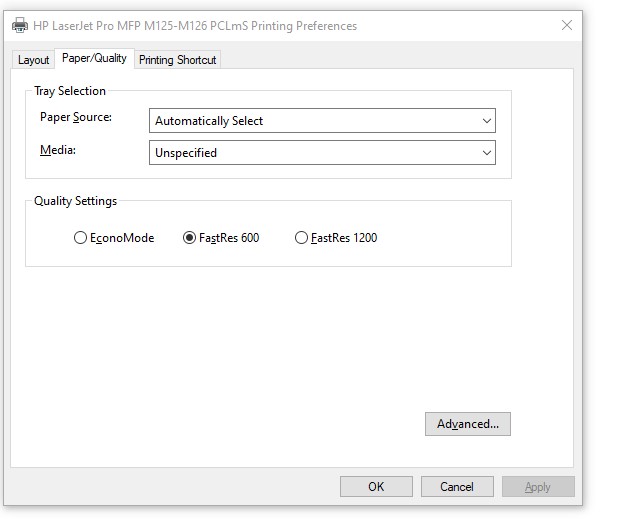Click the printer icon in the title bar
This screenshot has height=519, width=618.
19,26
